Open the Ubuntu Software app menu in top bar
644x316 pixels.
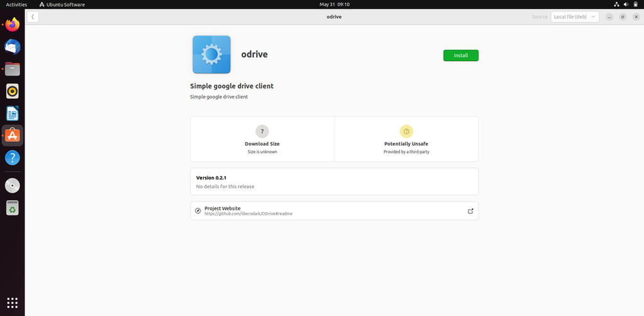[62, 4]
